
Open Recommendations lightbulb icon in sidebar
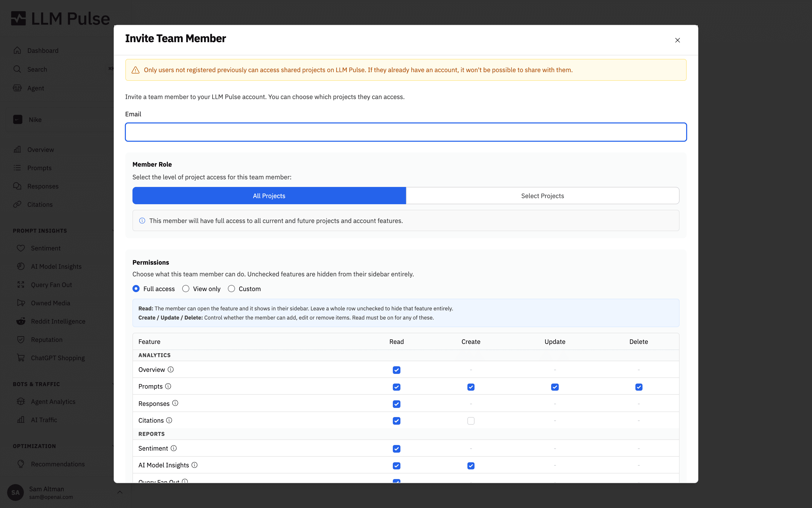point(21,464)
